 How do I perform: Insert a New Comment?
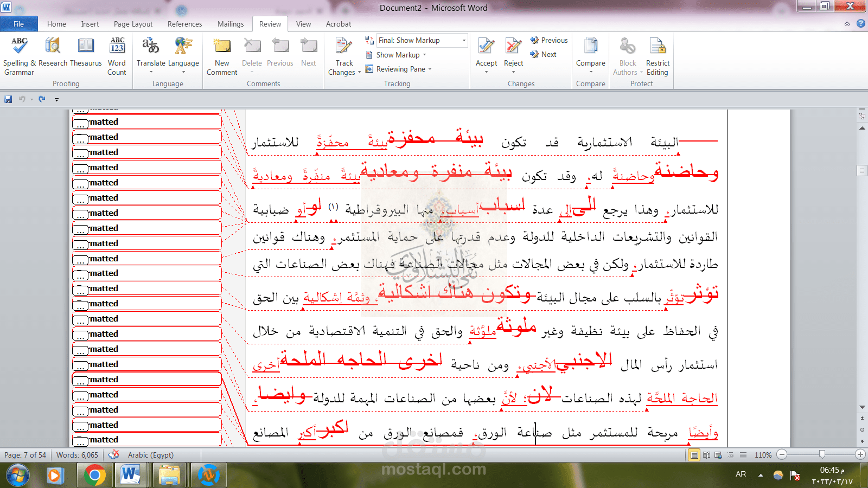(222, 56)
